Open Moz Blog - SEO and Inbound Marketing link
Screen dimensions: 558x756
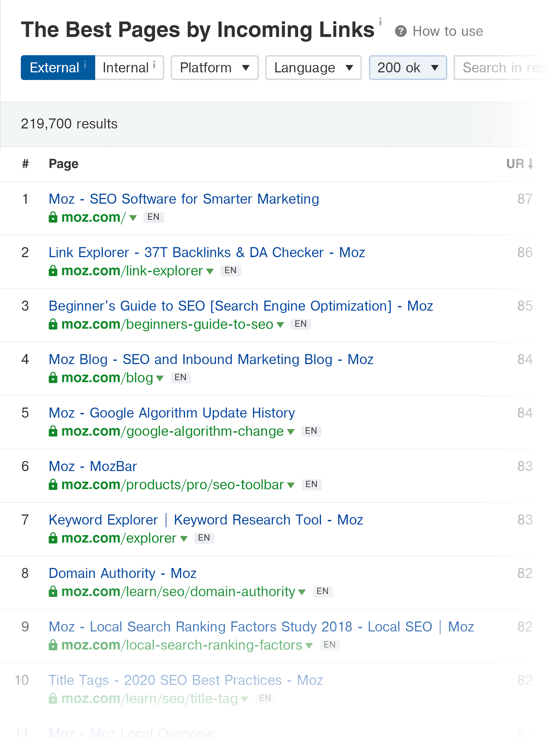[x=211, y=359]
